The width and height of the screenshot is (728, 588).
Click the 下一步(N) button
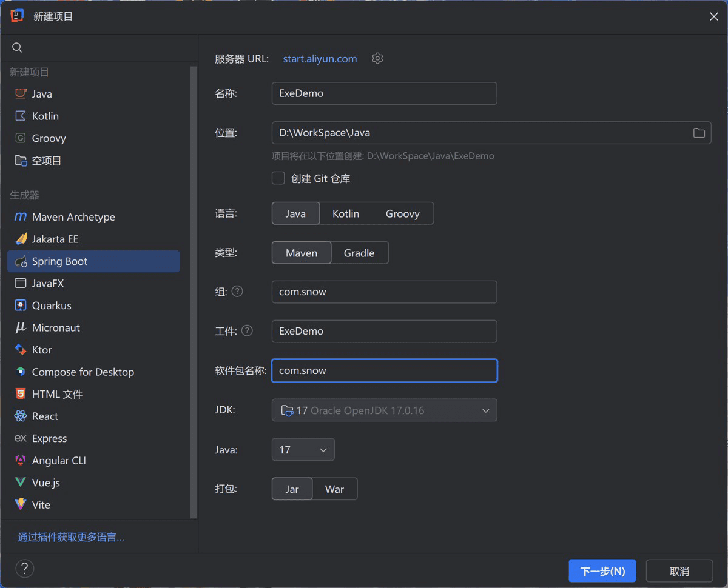602,571
